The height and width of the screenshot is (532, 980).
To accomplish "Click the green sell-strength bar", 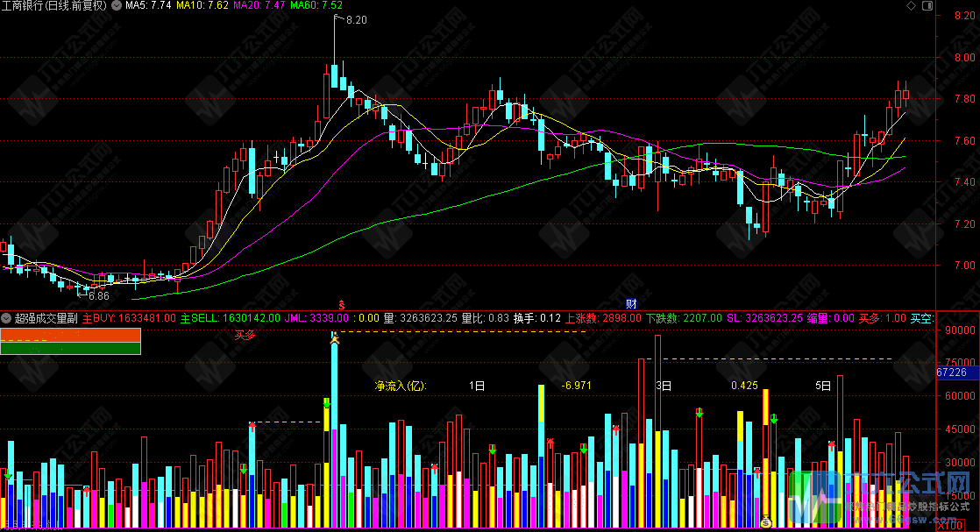I will point(71,348).
